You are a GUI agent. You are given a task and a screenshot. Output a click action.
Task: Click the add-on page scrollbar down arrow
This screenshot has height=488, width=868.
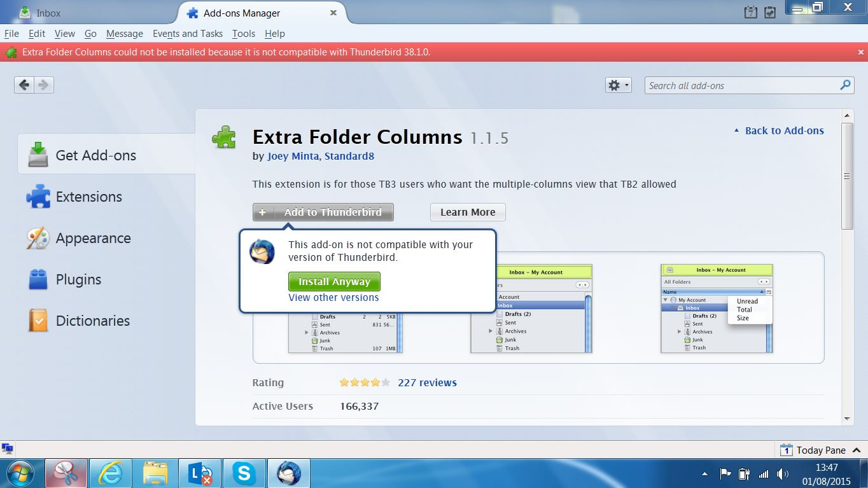point(847,419)
